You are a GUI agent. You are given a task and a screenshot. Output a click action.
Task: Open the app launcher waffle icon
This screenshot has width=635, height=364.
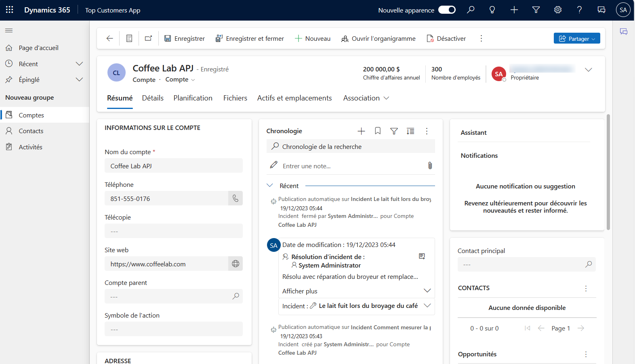[x=9, y=10]
